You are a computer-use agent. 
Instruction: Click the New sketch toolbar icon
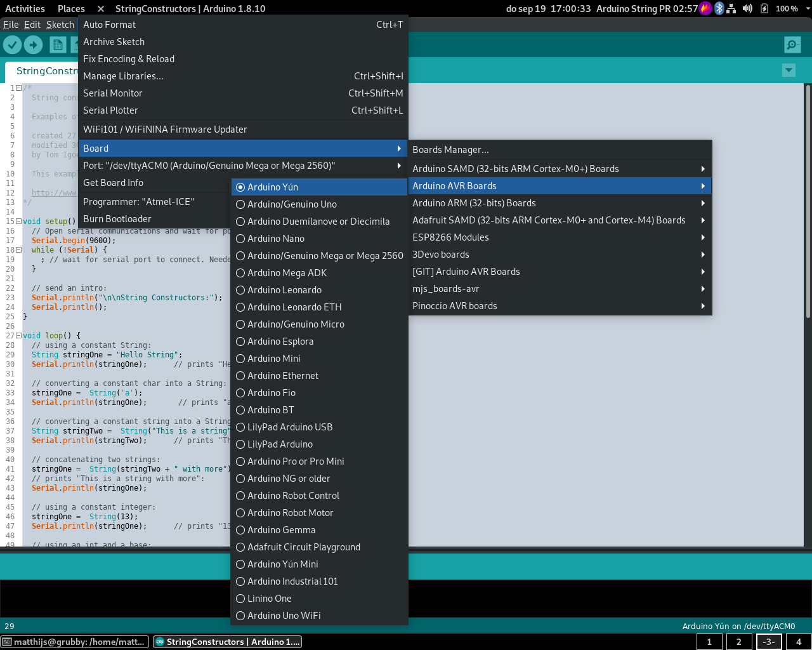click(58, 44)
